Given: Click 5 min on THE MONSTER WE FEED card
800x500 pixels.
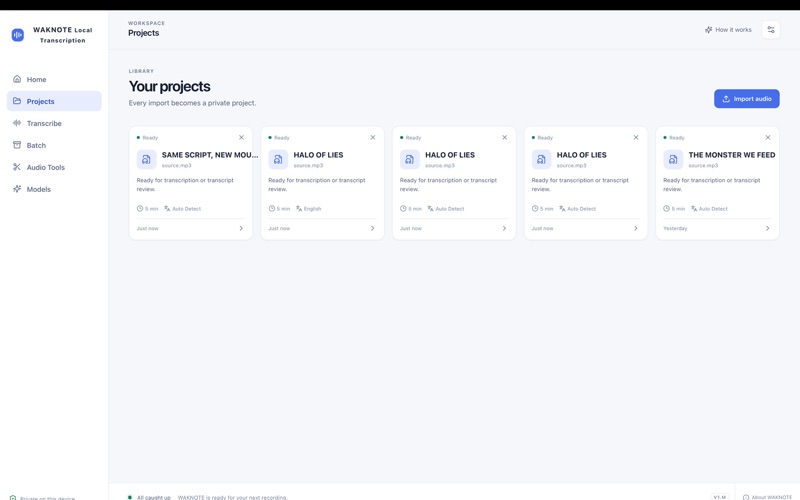Looking at the screenshot, I should (x=679, y=209).
